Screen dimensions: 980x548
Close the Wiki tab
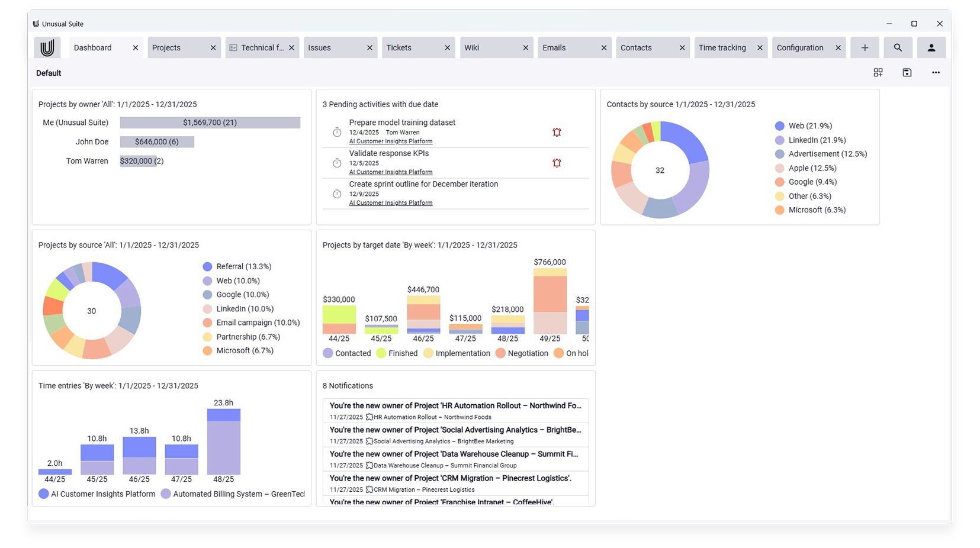point(525,48)
